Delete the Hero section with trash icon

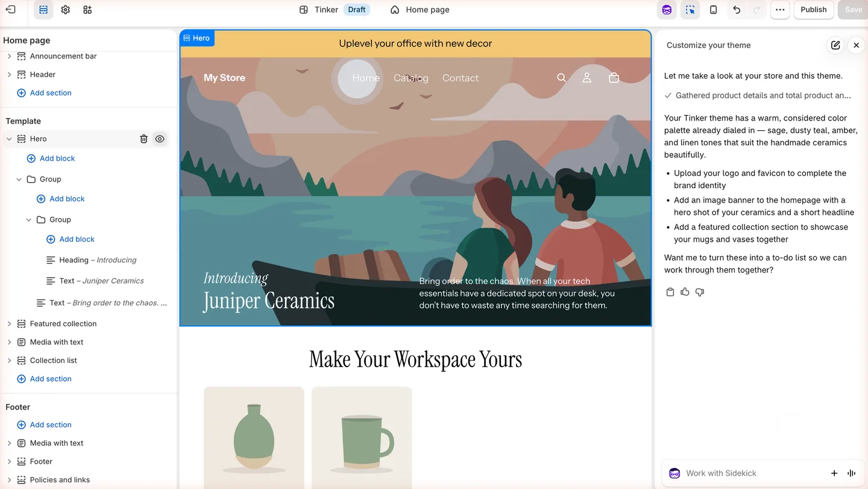pyautogui.click(x=143, y=139)
